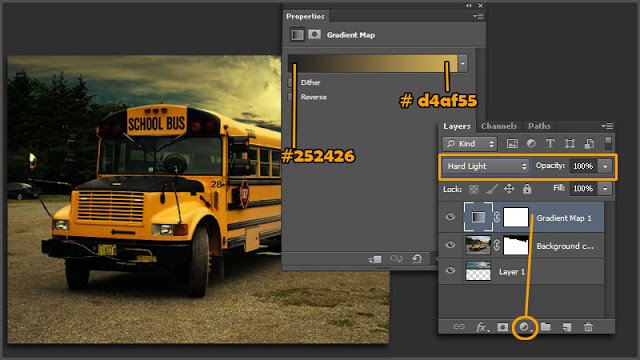Click the clip to layer icon
This screenshot has height=360, width=640.
[375, 259]
